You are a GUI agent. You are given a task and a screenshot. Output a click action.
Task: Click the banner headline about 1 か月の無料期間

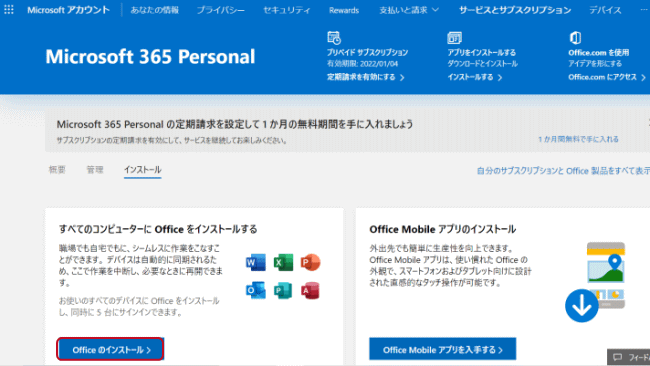coord(235,124)
